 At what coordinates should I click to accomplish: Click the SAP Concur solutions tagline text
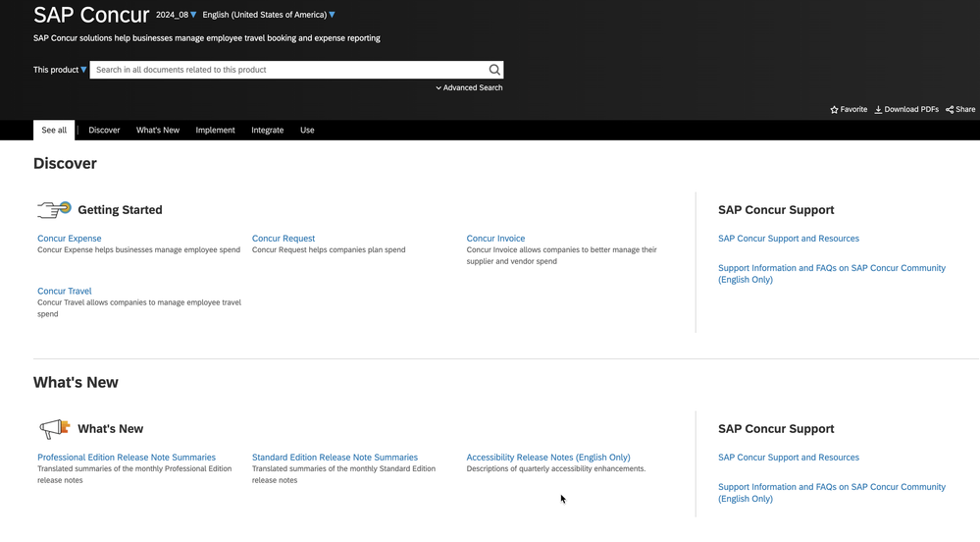pos(207,38)
